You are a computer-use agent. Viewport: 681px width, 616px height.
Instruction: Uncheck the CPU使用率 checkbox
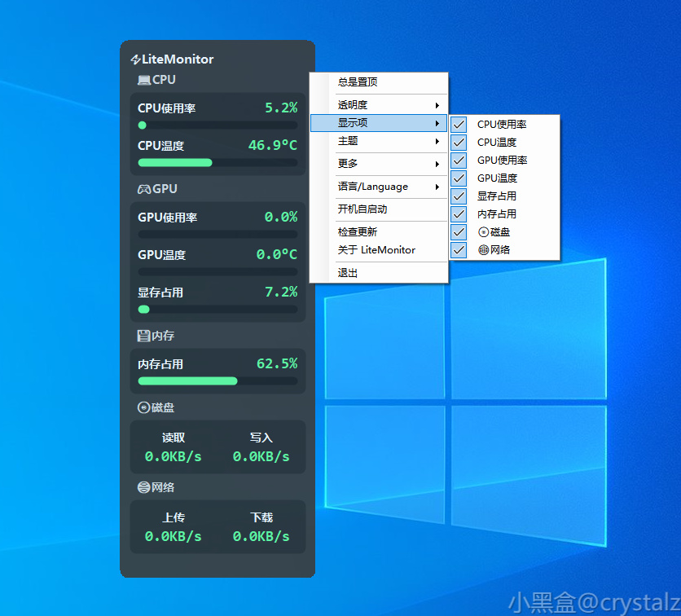(459, 125)
